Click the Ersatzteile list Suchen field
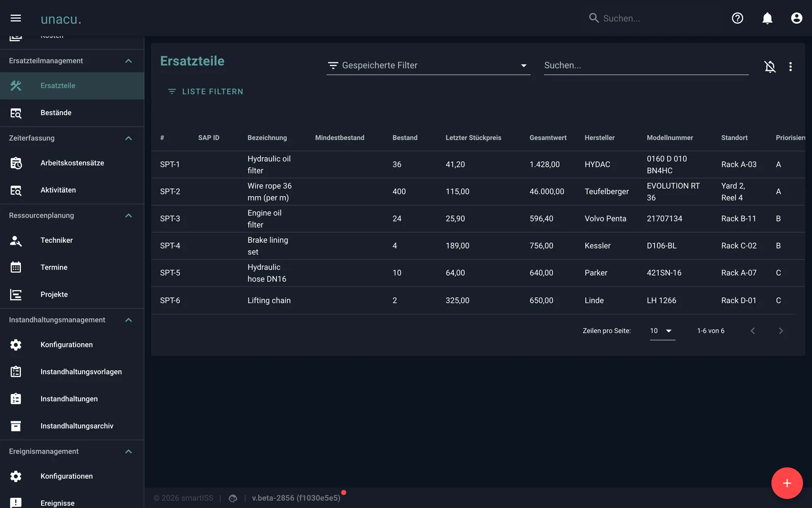 (x=646, y=66)
